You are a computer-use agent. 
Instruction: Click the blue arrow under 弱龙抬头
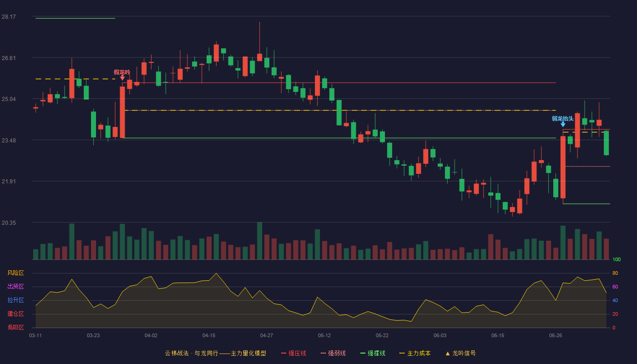tap(563, 124)
